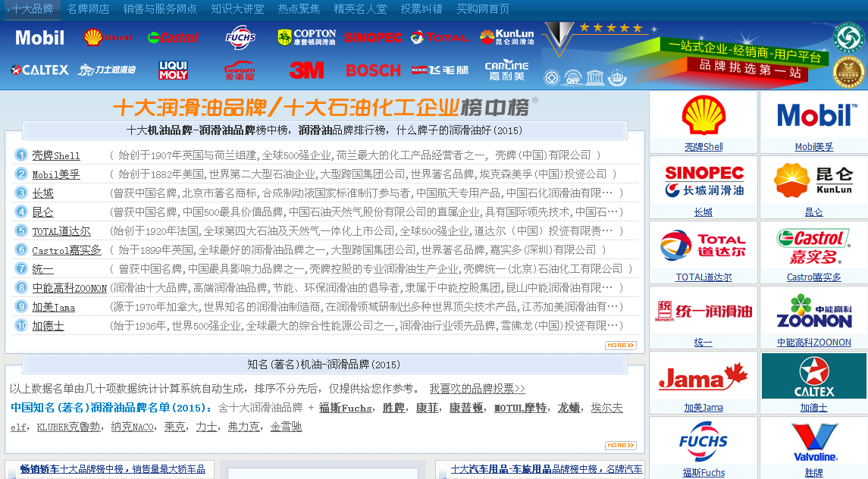
Task: Go to 买购网首页 in the top menu
Action: coord(483,9)
